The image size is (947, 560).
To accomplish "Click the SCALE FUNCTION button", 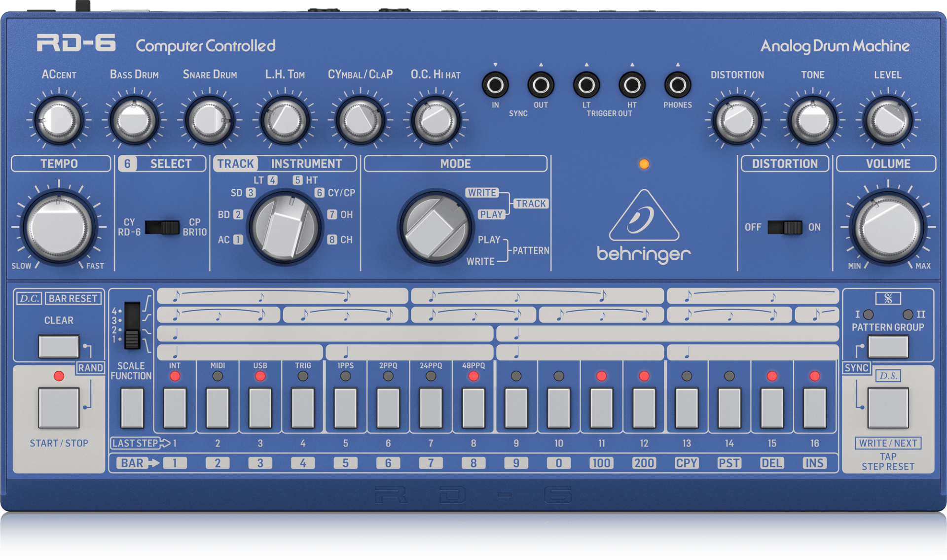I will pyautogui.click(x=132, y=408).
